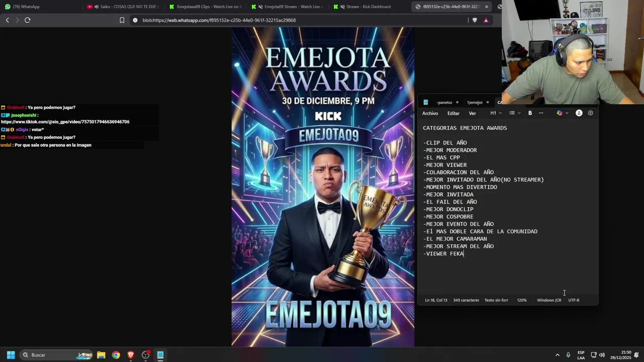Switch to the Emejotaa09 Clips browser tab
This screenshot has height=362, width=644.
click(205, 7)
